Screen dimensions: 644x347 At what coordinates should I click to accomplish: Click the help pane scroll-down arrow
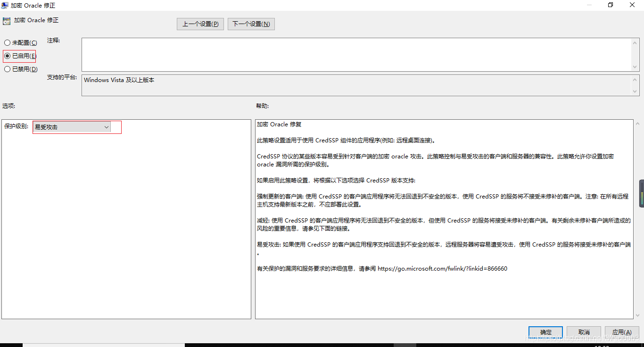(x=637, y=314)
